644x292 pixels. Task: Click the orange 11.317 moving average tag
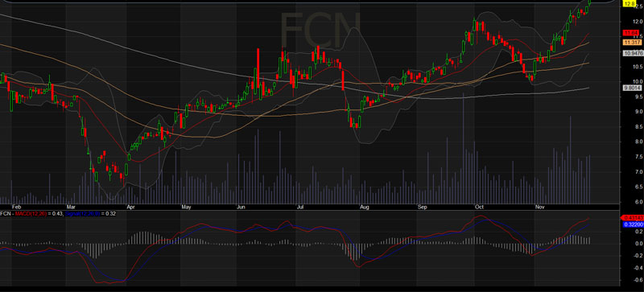click(631, 43)
